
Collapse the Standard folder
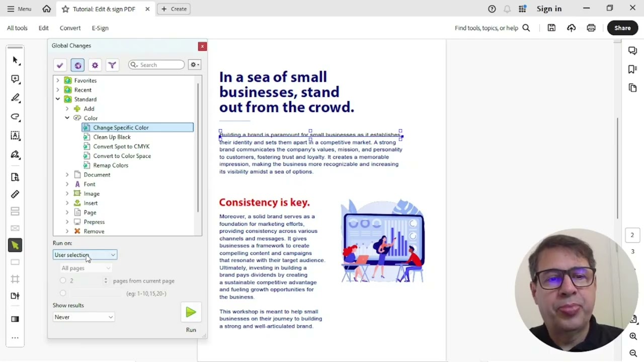[57, 99]
